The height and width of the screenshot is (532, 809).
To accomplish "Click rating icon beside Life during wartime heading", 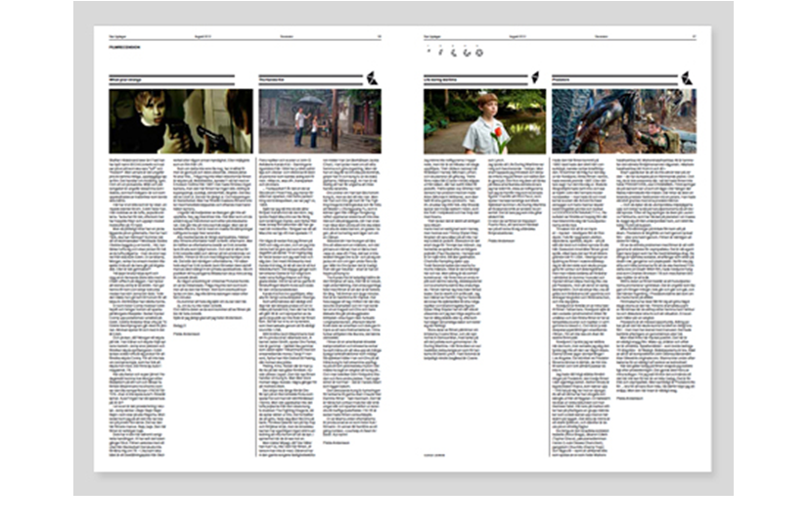I will pos(534,78).
